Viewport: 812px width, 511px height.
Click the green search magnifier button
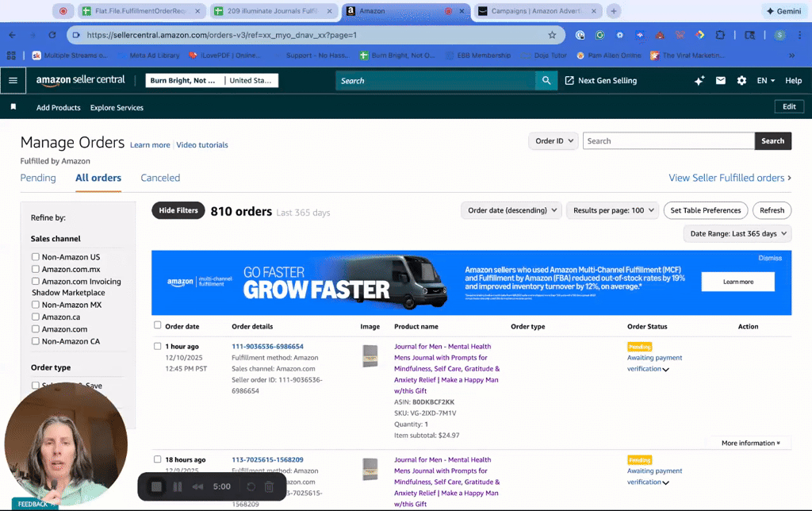click(x=546, y=80)
